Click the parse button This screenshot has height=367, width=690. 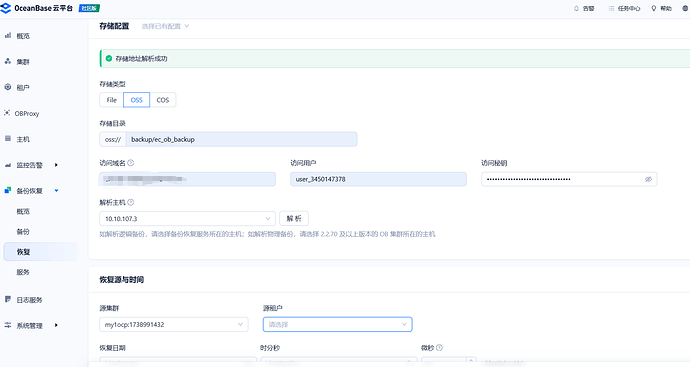click(294, 219)
